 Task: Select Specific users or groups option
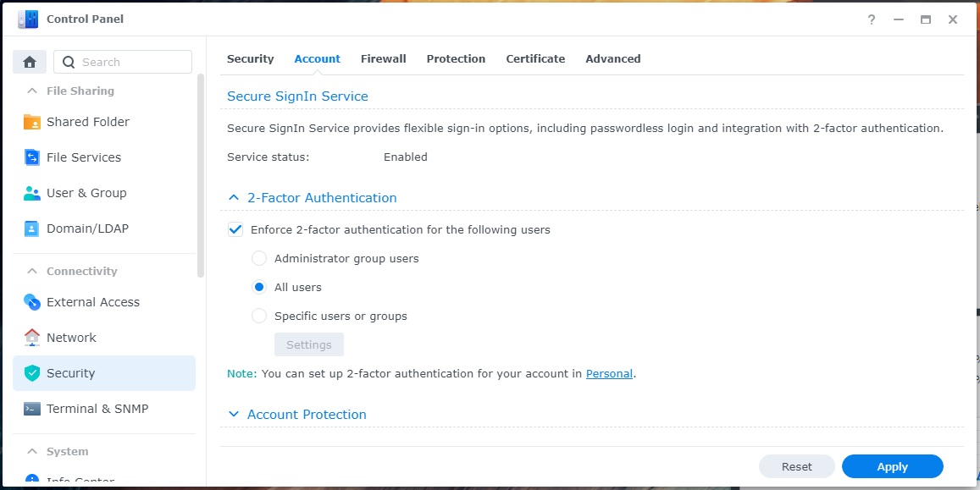pos(258,316)
